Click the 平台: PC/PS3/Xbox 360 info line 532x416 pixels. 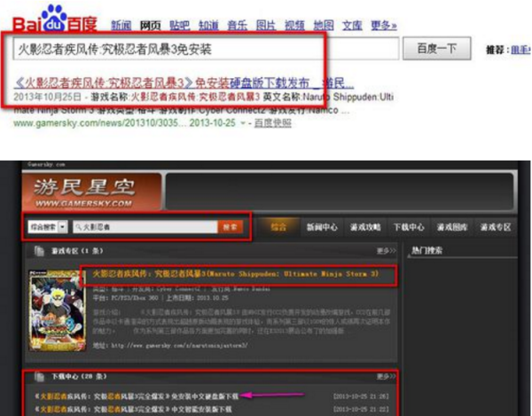click(x=160, y=298)
